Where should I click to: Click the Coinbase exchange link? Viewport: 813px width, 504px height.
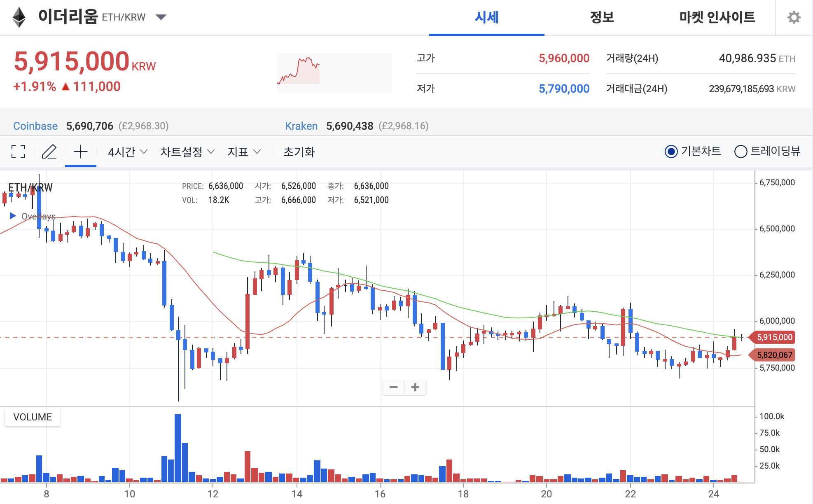(x=35, y=126)
